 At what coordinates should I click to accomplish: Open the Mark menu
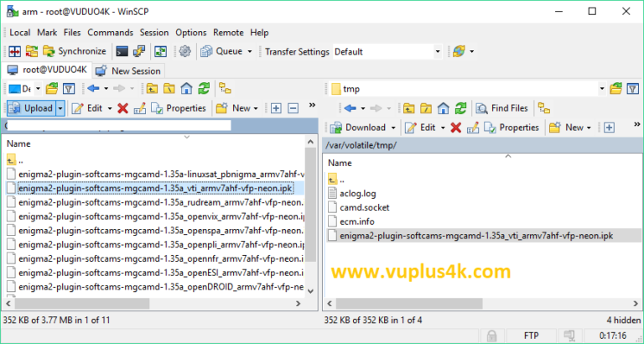tap(47, 33)
